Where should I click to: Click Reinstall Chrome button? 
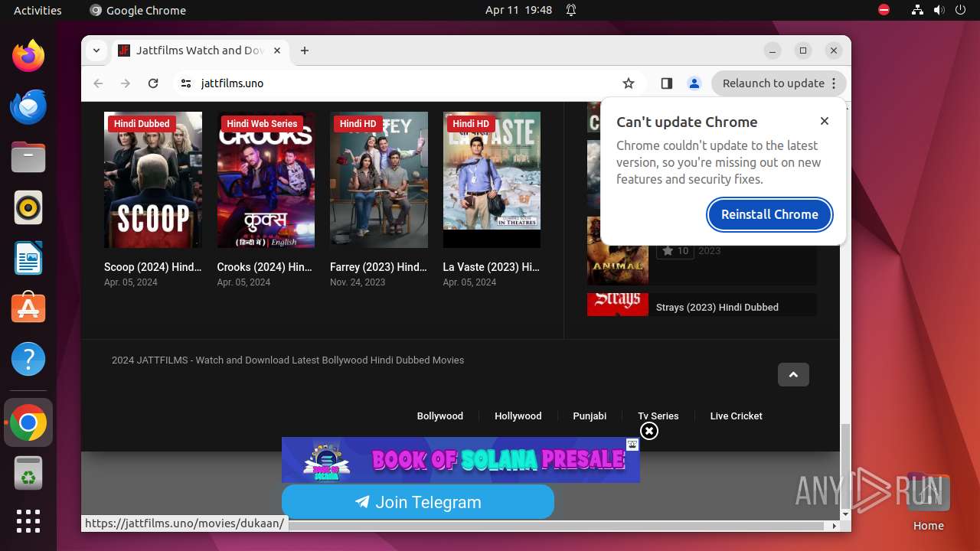click(769, 214)
